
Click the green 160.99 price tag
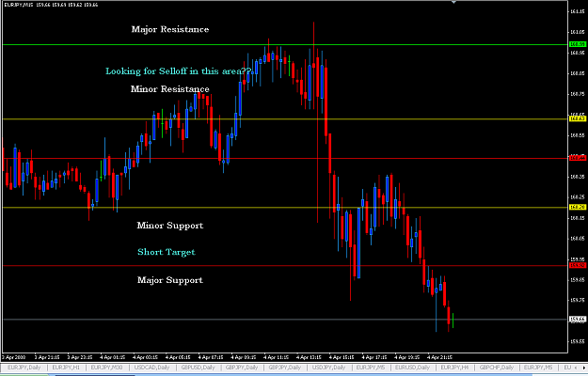click(x=578, y=44)
